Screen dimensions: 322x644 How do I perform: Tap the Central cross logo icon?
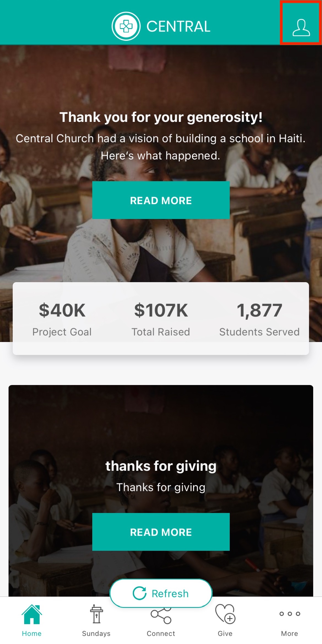click(x=126, y=26)
